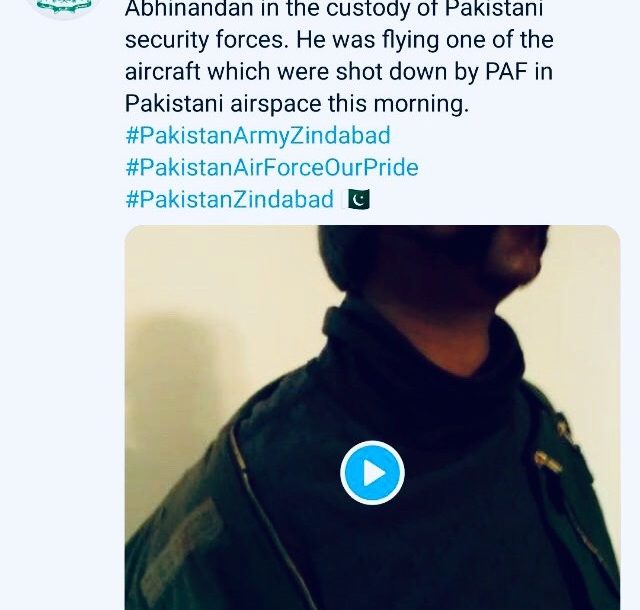Viewport: 640px width, 610px height.
Task: Click the word "aircraft" in the tweet
Action: coord(164,71)
